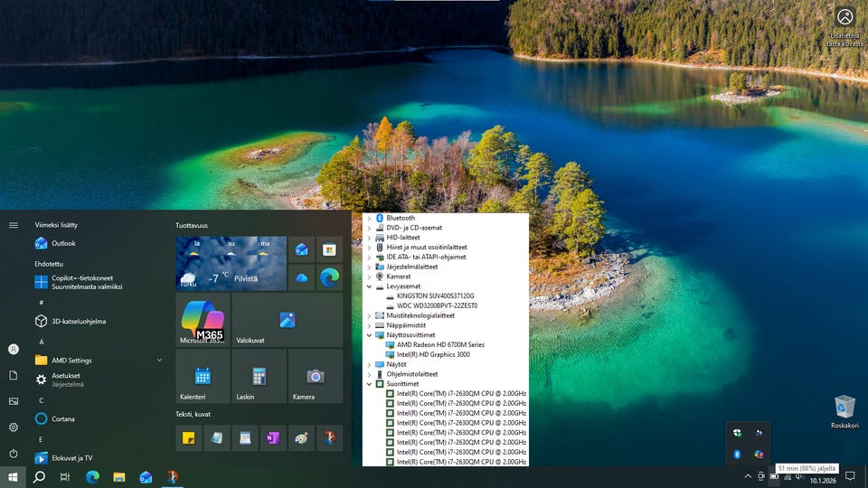The width and height of the screenshot is (868, 488).
Task: Open the Outlook mail tile in Tuottavuus group
Action: click(301, 249)
